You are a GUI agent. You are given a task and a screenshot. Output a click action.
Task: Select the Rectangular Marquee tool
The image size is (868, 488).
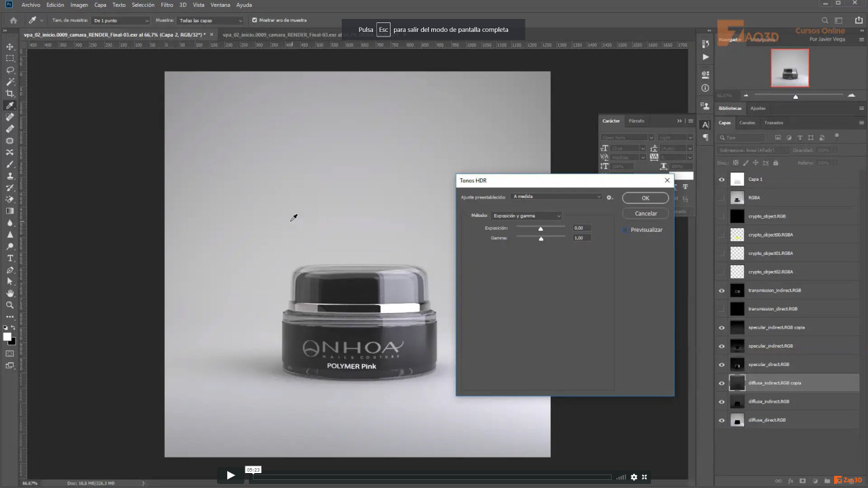click(10, 58)
